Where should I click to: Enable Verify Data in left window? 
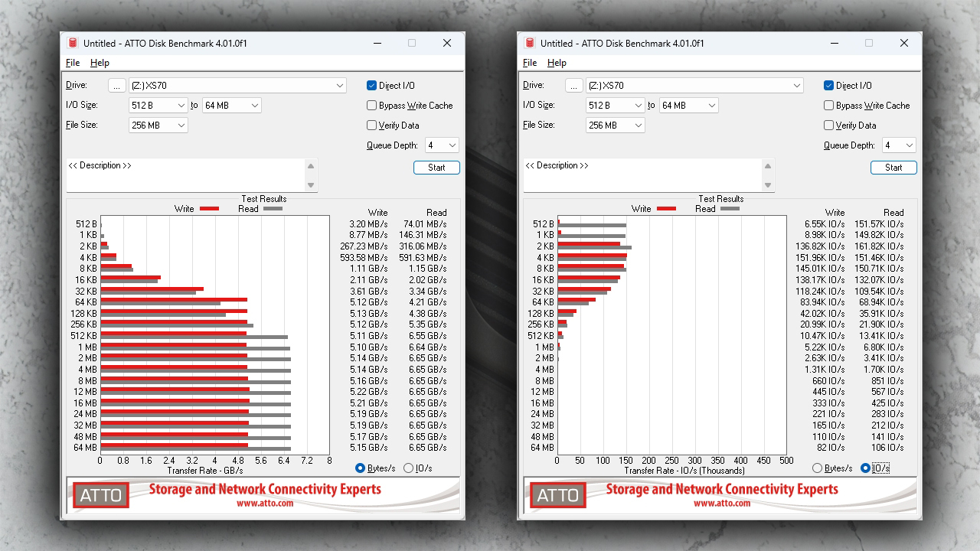pyautogui.click(x=371, y=126)
